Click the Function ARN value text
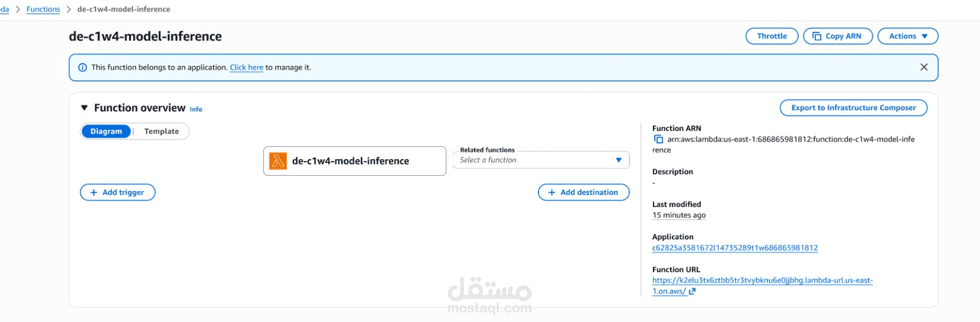The image size is (980, 322). click(x=784, y=144)
